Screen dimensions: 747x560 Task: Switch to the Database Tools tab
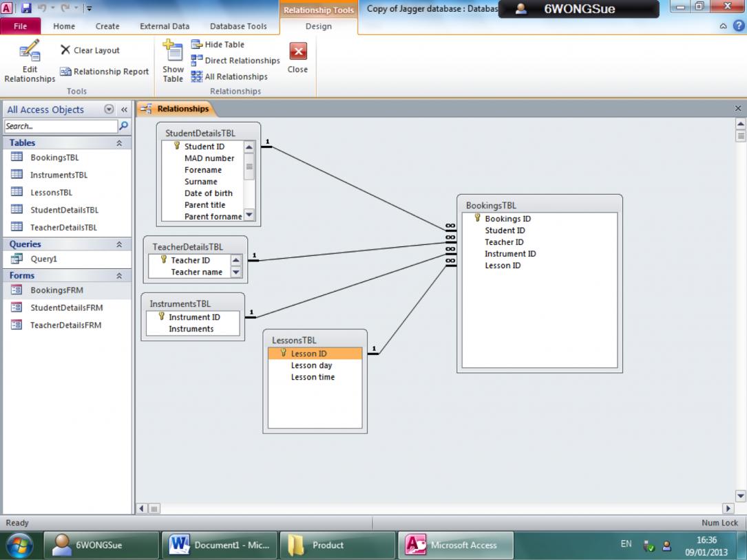(x=238, y=26)
